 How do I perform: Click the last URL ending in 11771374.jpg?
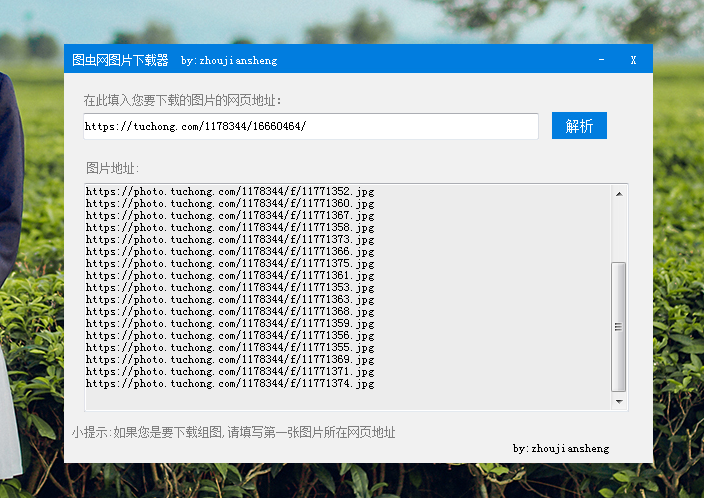(x=230, y=384)
